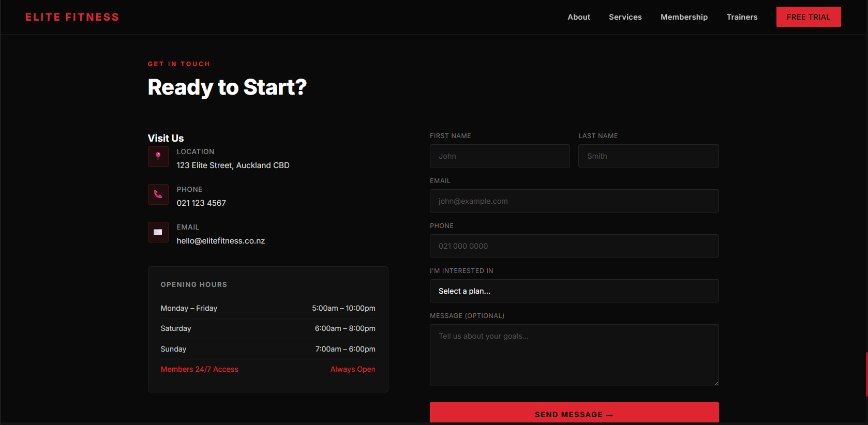868x425 pixels.
Task: Navigate to Membership in navbar
Action: (x=684, y=17)
